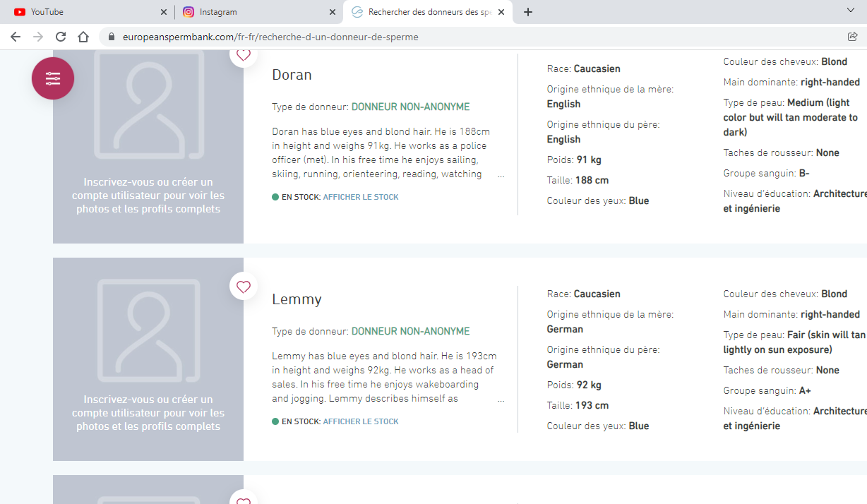Go back in browser history
867x504 pixels.
point(16,37)
